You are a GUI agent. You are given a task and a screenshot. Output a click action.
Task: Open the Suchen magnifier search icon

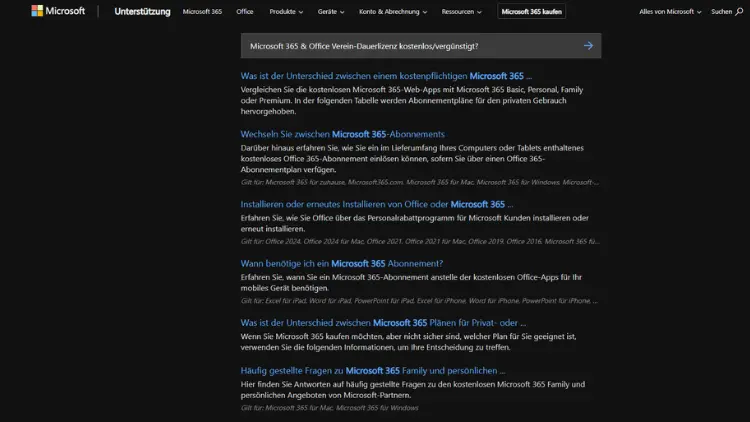click(739, 11)
